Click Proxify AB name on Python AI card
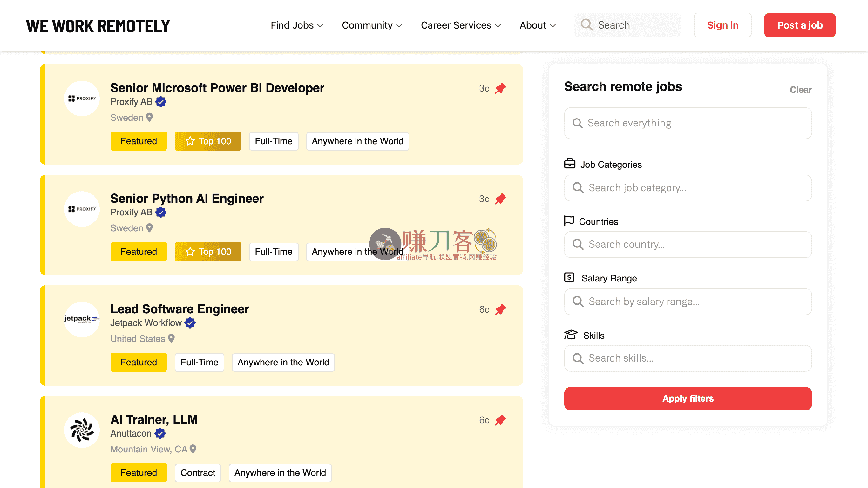Screen dimensions: 868x488 pyautogui.click(x=132, y=212)
